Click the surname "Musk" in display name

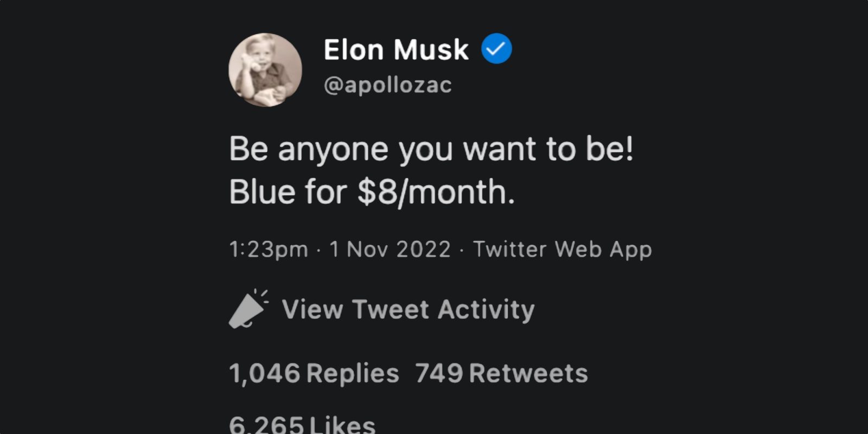[431, 50]
